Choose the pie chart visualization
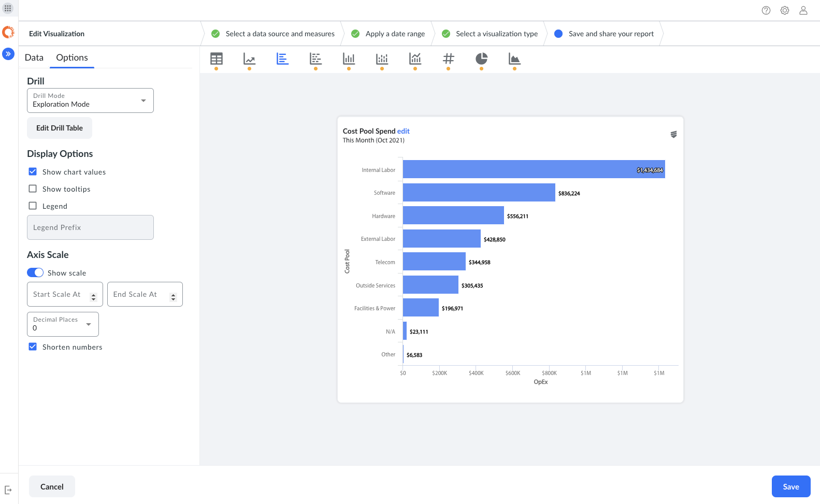The image size is (820, 504). pyautogui.click(x=482, y=59)
